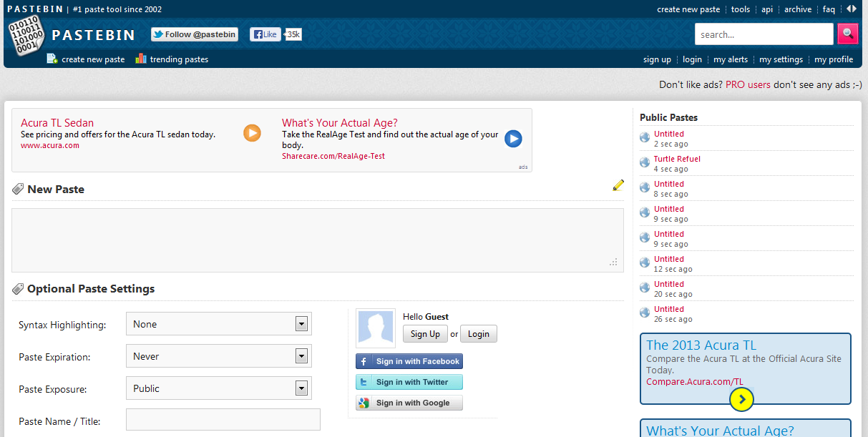This screenshot has height=437, width=868.
Task: Open the api link in top bar
Action: (x=767, y=9)
